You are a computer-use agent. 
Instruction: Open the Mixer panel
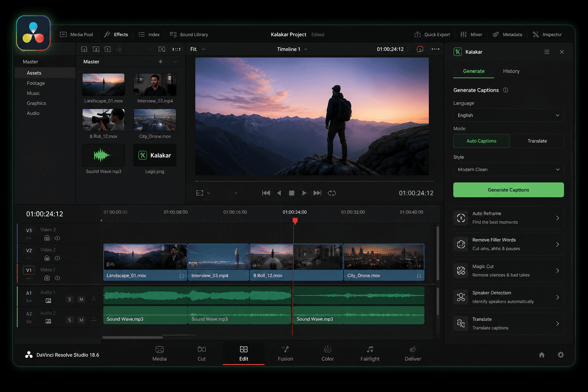coord(471,34)
